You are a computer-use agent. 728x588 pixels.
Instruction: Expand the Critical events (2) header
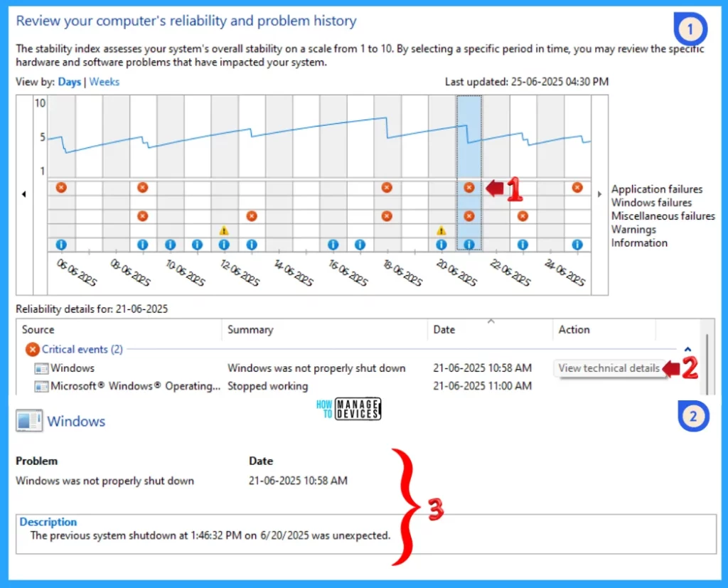pos(82,349)
